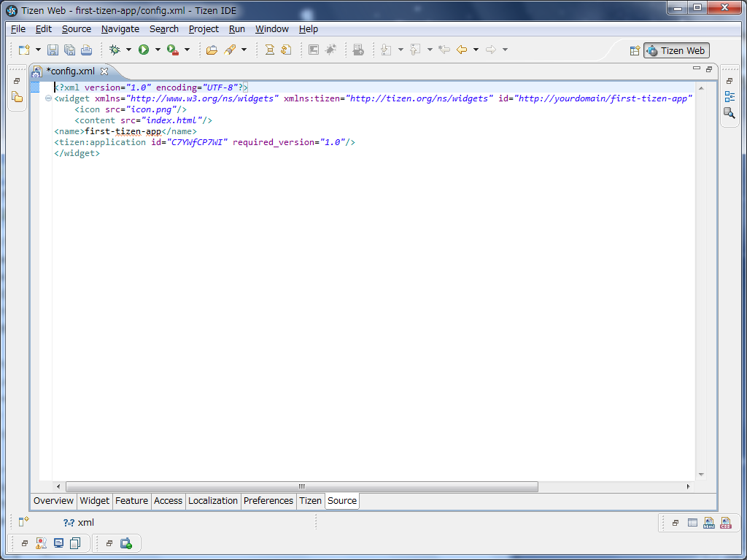Select the Tizen Web perspective button
747x560 pixels.
click(x=676, y=50)
